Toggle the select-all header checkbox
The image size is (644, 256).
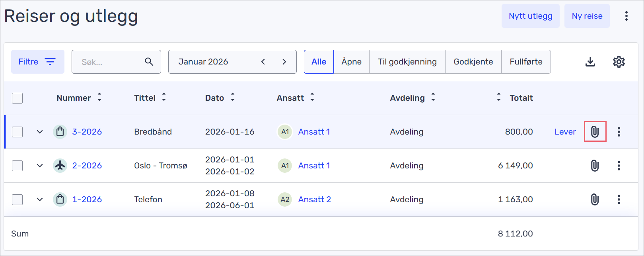tap(18, 98)
